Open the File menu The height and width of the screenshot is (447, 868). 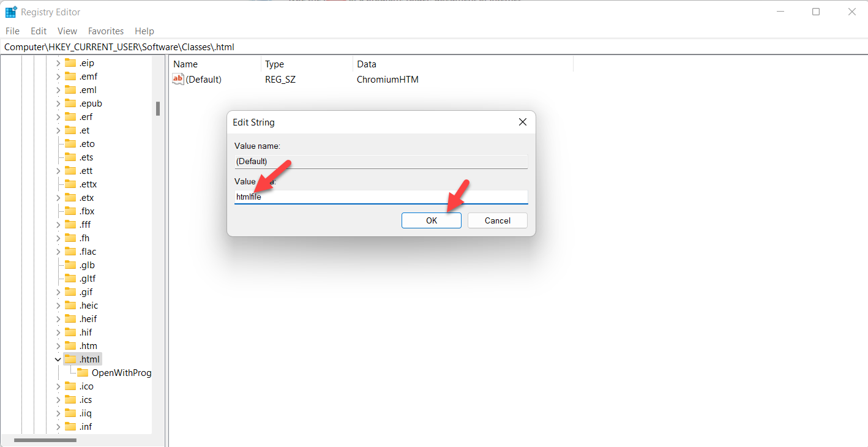click(x=12, y=31)
